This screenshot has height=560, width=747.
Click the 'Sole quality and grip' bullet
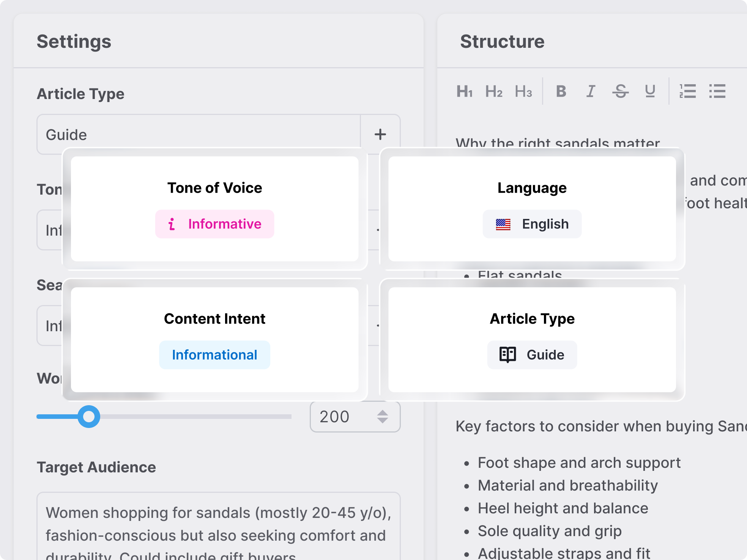(x=550, y=531)
